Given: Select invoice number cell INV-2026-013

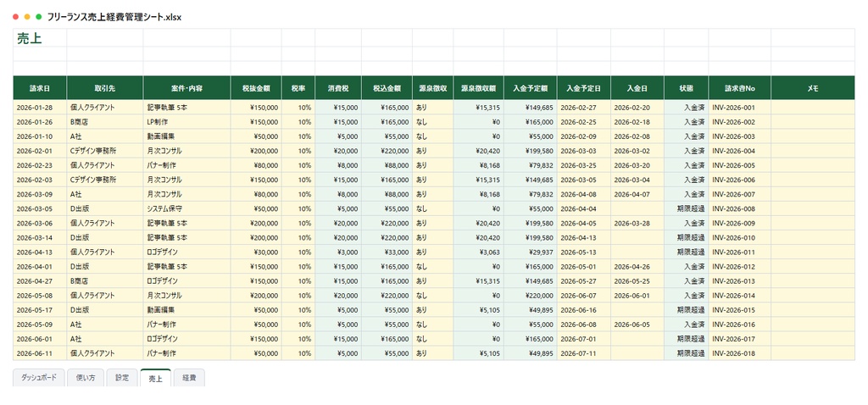Looking at the screenshot, I should tap(739, 280).
